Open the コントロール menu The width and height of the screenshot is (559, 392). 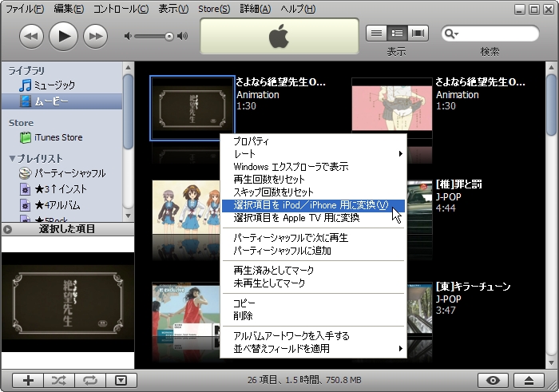pos(121,9)
